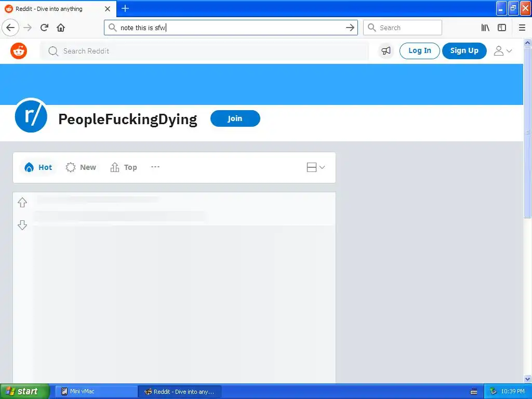Reload the current page
This screenshot has height=399, width=532.
[x=44, y=28]
